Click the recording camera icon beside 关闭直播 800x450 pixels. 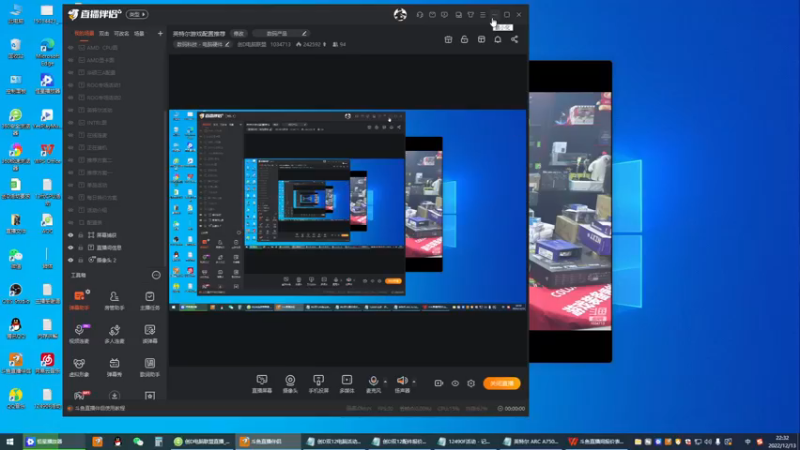tap(438, 383)
